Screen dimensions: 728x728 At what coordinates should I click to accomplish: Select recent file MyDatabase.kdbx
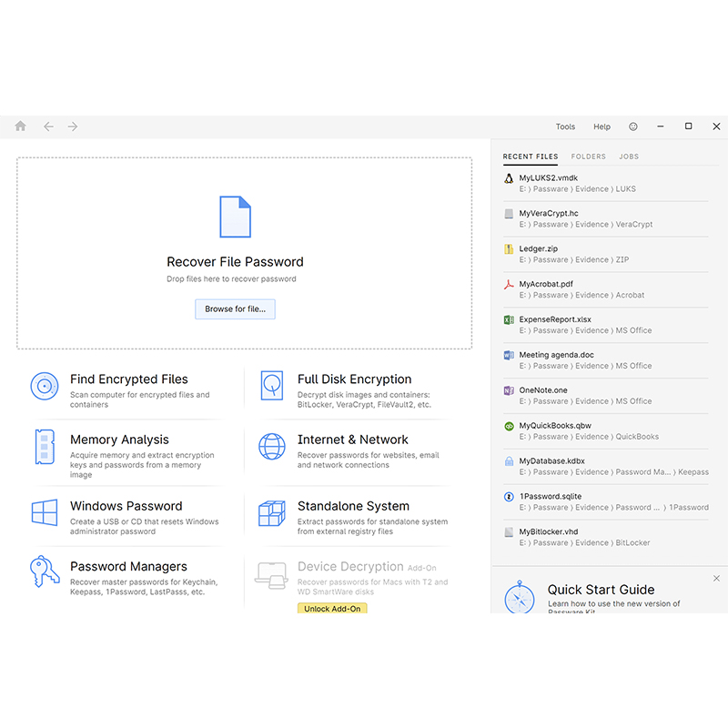pyautogui.click(x=606, y=466)
